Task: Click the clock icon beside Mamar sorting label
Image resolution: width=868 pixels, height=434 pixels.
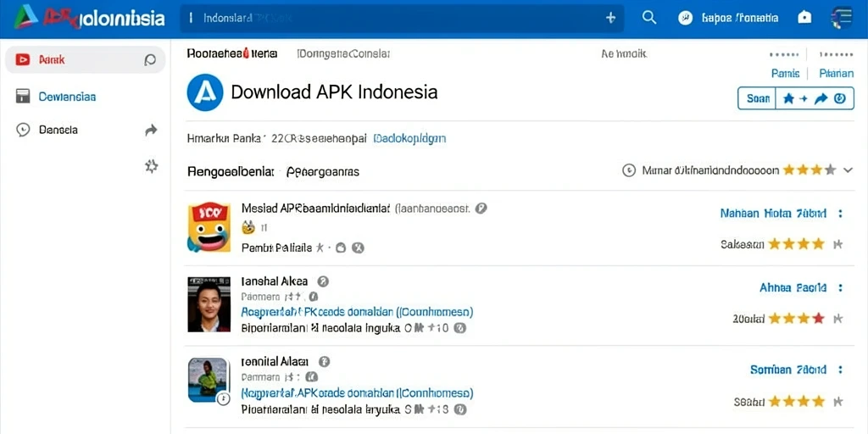Action: click(x=629, y=170)
